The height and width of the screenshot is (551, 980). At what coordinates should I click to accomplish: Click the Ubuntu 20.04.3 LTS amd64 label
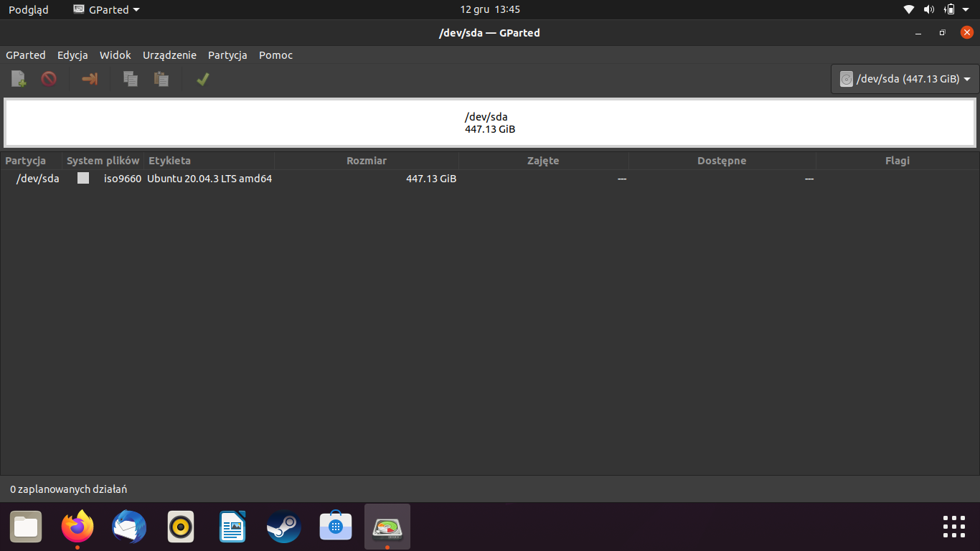click(209, 179)
